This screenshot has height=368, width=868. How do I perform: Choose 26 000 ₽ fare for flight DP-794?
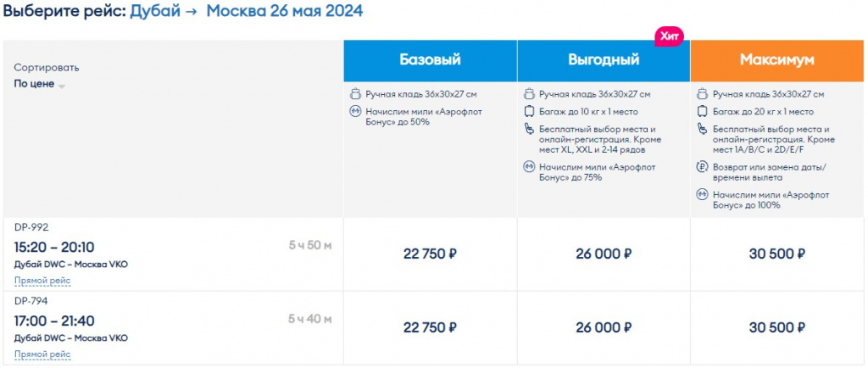pos(604,327)
